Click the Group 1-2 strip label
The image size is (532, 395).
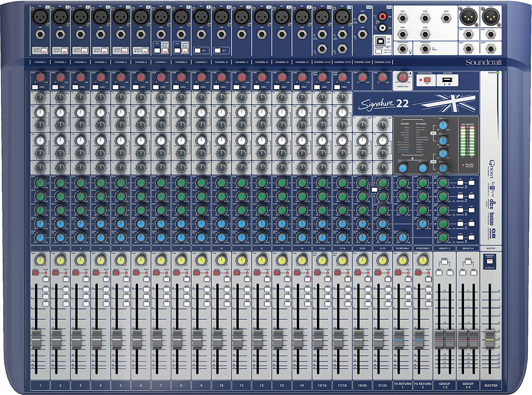coord(445,385)
